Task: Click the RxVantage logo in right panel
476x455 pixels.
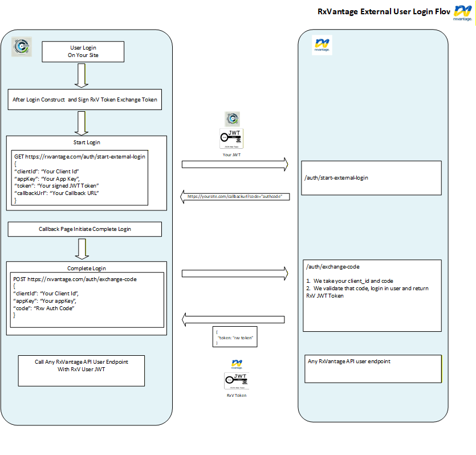Action: pyautogui.click(x=322, y=45)
